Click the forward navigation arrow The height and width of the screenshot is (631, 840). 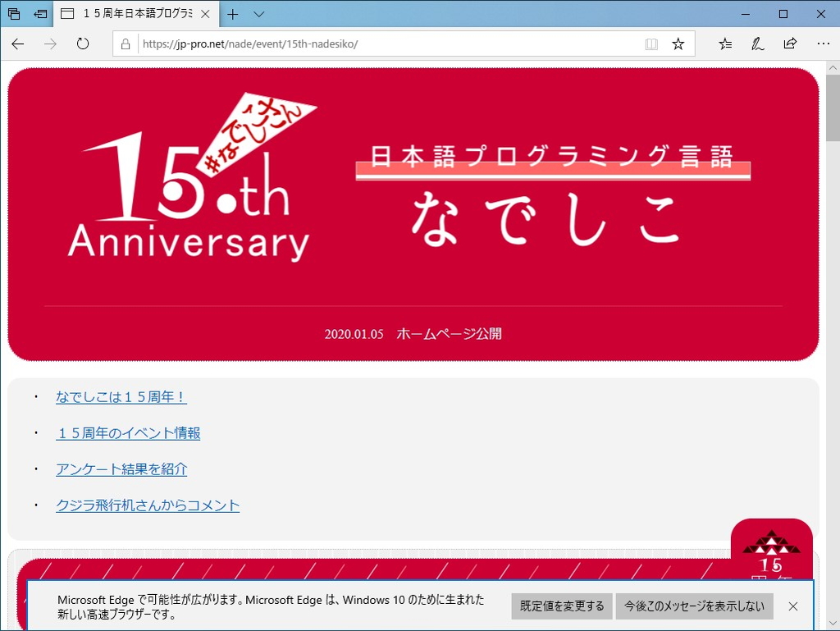coord(49,43)
